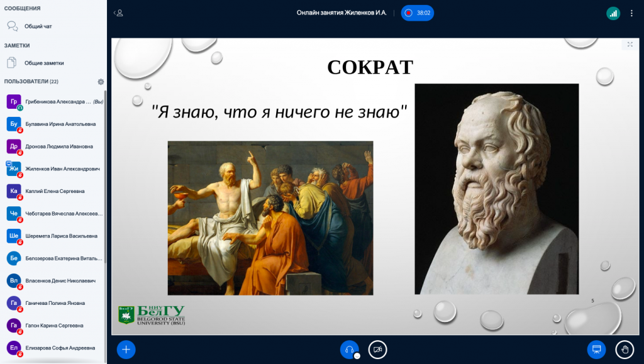The width and height of the screenshot is (644, 364).
Task: Click user name Шеремета Лариса Васильевна
Action: (x=62, y=236)
